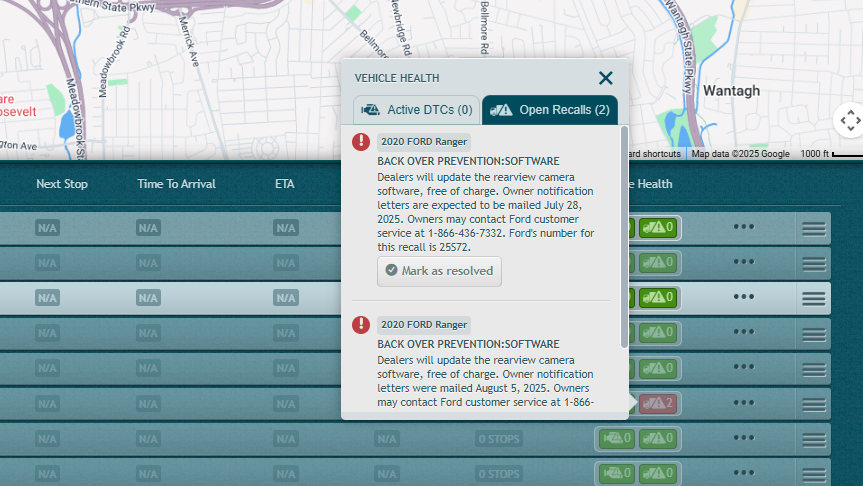Image resolution: width=863 pixels, height=486 pixels.
Task: Mark the first recall as resolved
Action: (x=439, y=271)
